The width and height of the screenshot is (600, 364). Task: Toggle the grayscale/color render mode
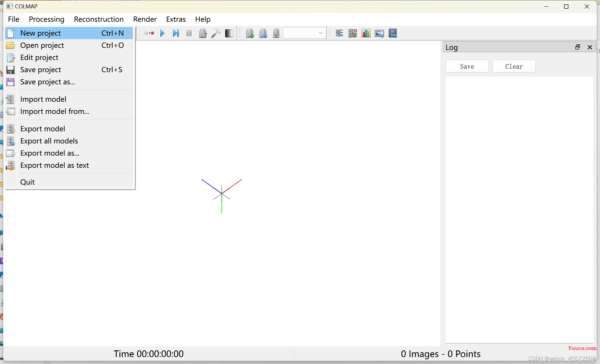[229, 33]
